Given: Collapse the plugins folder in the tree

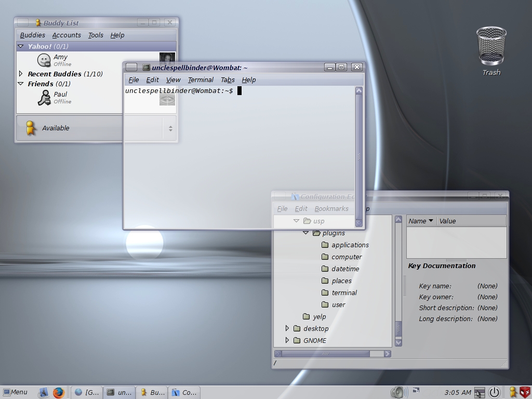Looking at the screenshot, I should pyautogui.click(x=305, y=233).
